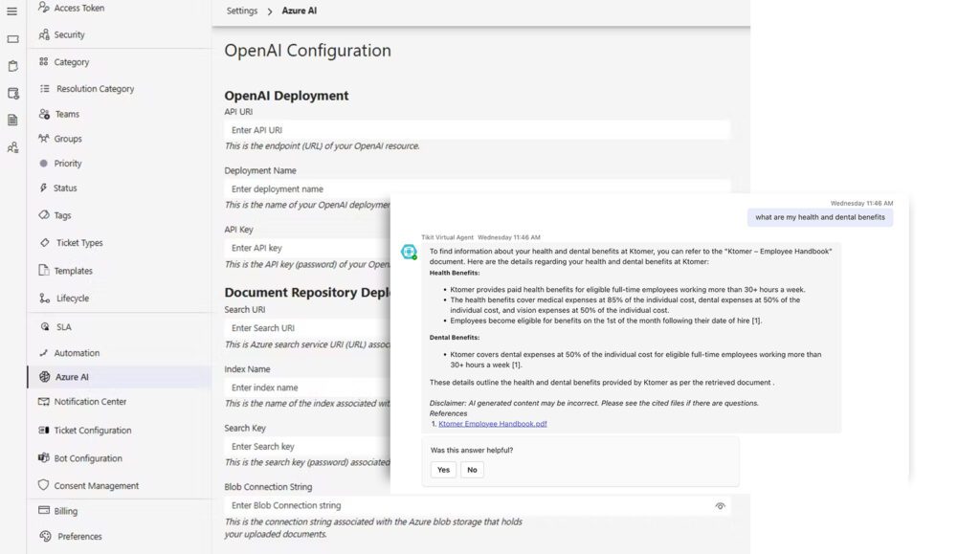Select the Billing card icon
The height and width of the screenshot is (554, 980).
43,510
